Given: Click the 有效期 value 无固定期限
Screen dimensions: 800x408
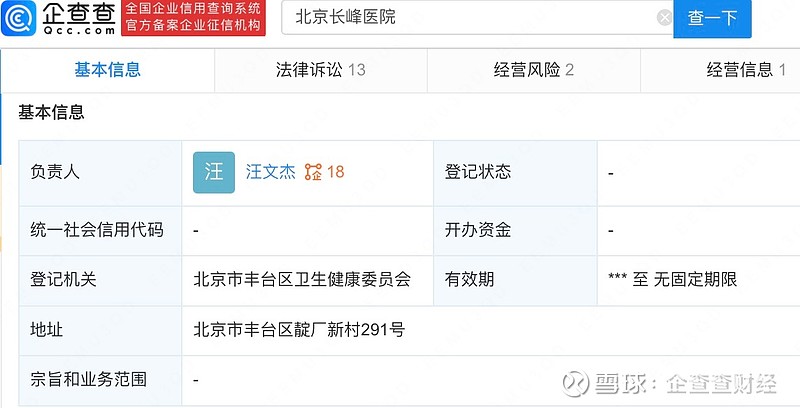Looking at the screenshot, I should (x=695, y=279).
